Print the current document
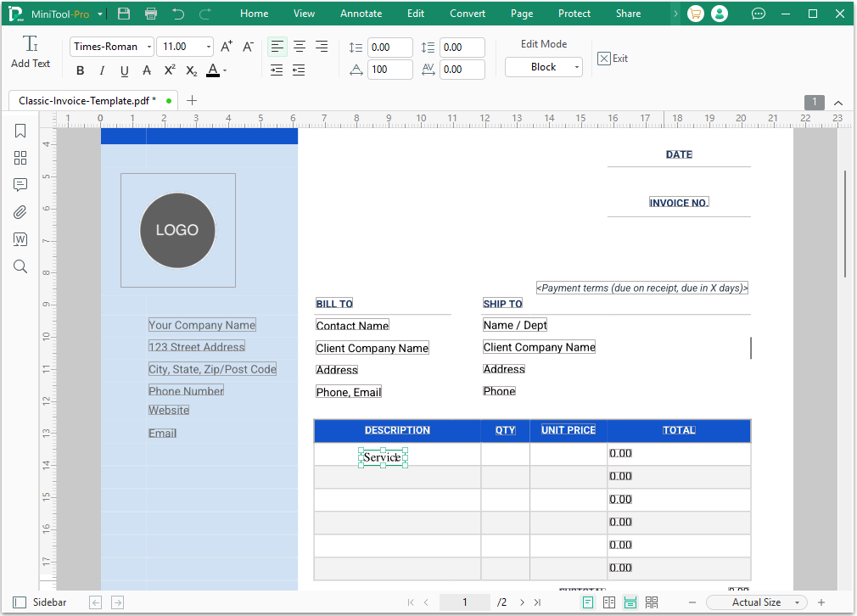 152,13
